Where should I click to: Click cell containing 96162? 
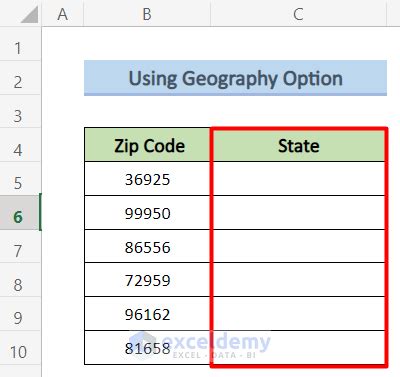(147, 314)
